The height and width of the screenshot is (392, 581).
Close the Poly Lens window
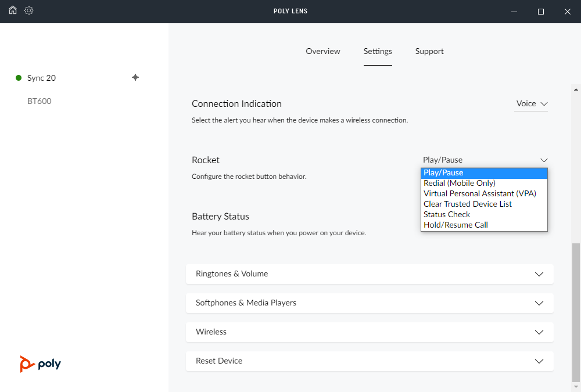(567, 12)
